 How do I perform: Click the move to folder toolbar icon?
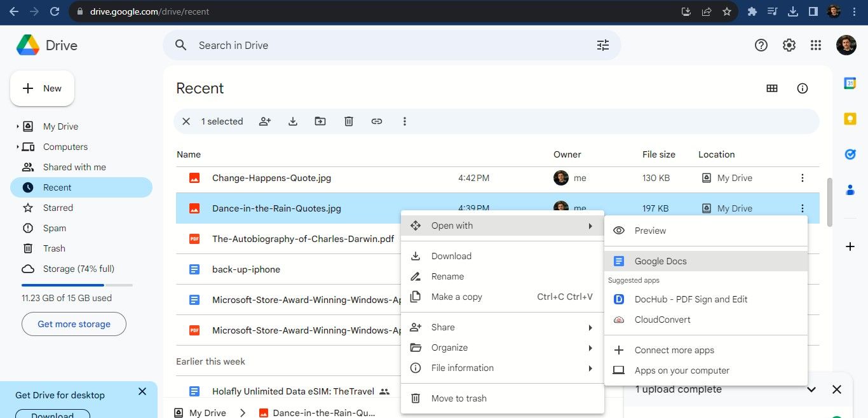click(x=320, y=121)
